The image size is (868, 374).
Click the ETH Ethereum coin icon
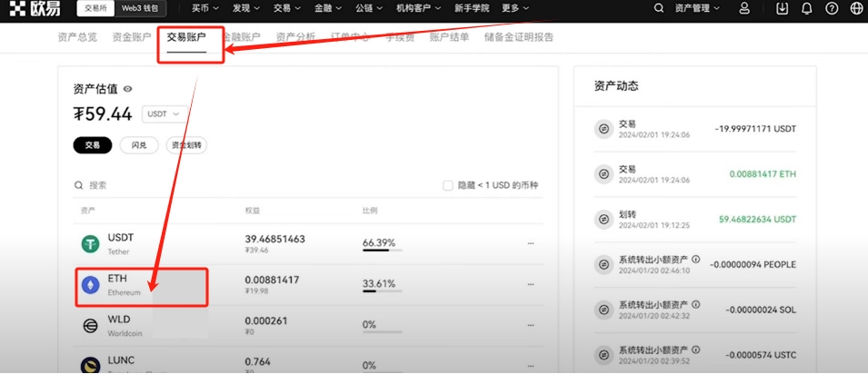(90, 284)
